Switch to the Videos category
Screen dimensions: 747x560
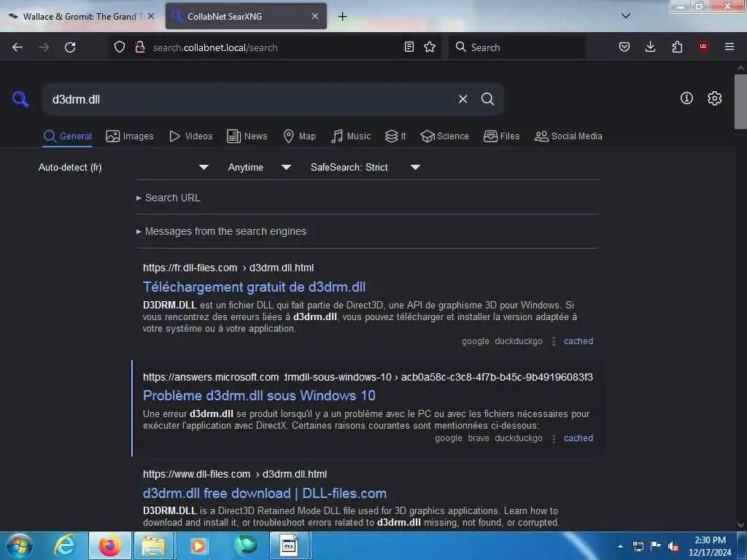190,136
